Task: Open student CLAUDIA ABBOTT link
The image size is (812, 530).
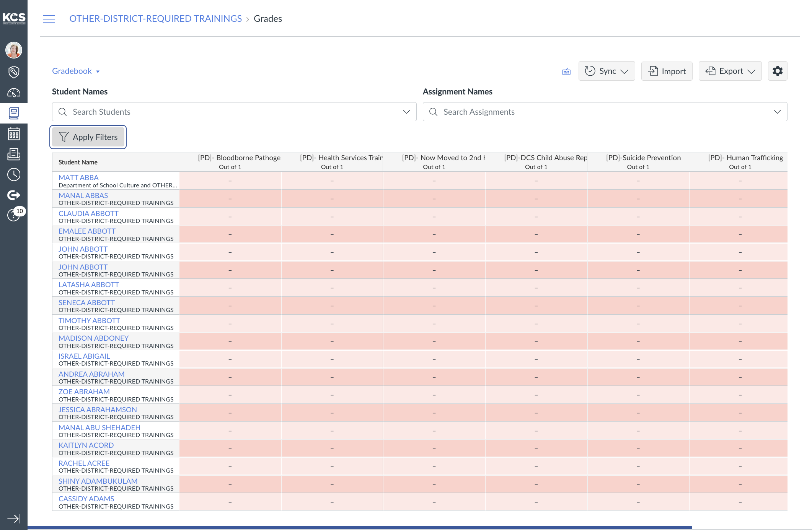Action: click(x=88, y=213)
